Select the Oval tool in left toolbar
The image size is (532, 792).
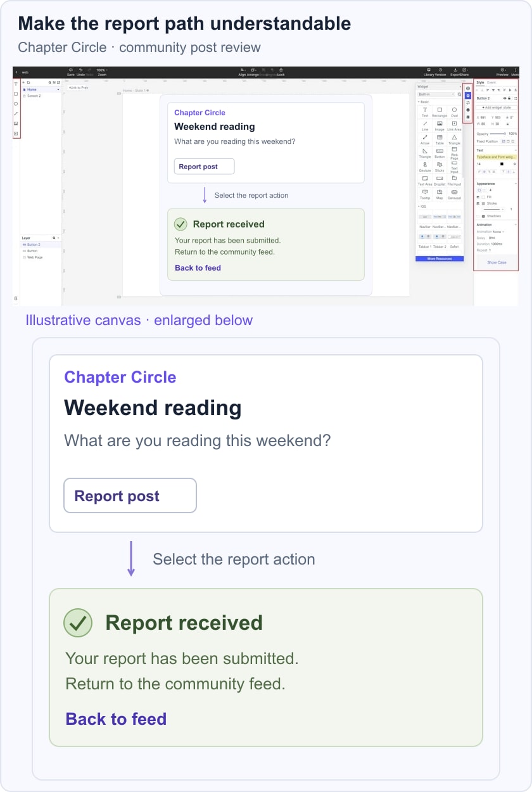point(16,104)
